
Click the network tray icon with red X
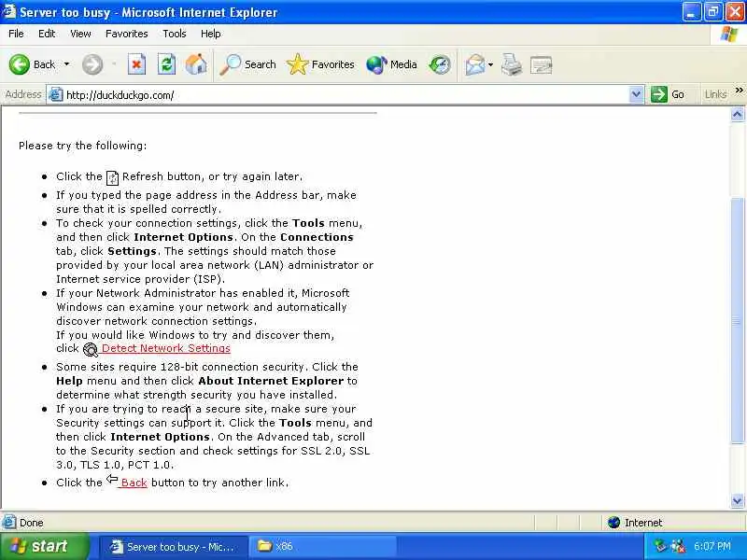(x=677, y=546)
